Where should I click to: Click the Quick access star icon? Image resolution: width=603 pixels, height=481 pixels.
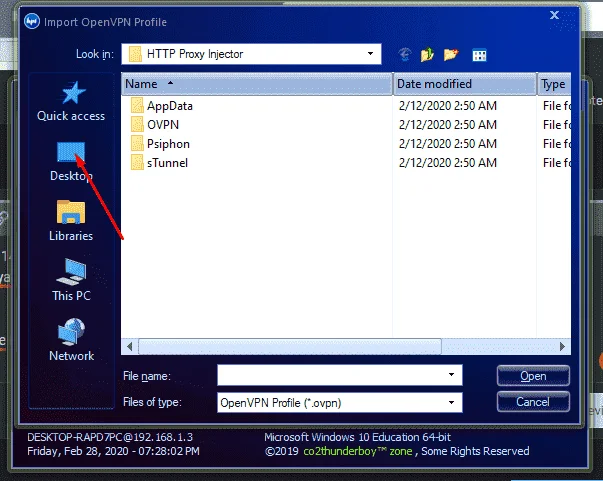(x=73, y=93)
